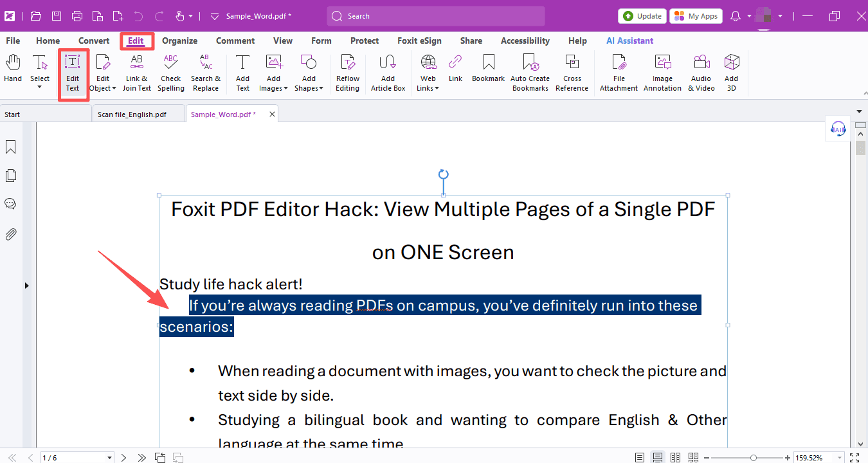Screen dimensions: 868x463
Task: Switch to the Organize ribbon tab
Action: [179, 41]
